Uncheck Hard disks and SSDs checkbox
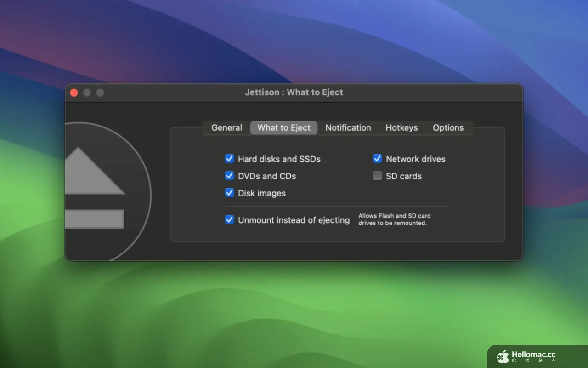The width and height of the screenshot is (588, 368). [x=229, y=159]
